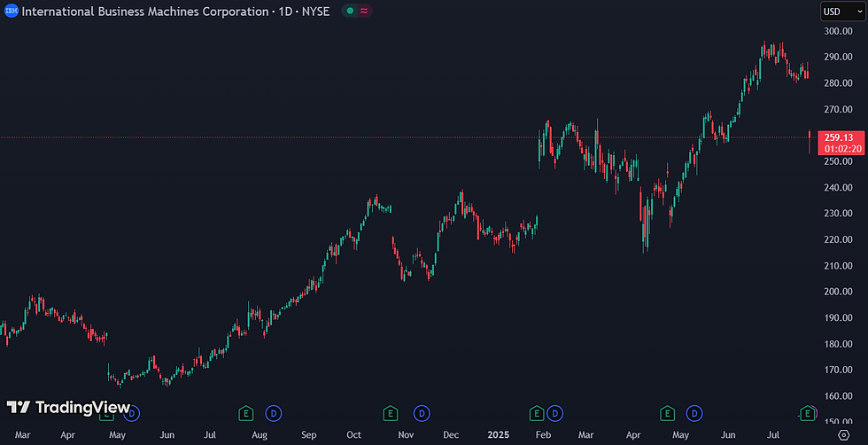Open the dividend marker near February
The height and width of the screenshot is (445, 868).
(555, 413)
